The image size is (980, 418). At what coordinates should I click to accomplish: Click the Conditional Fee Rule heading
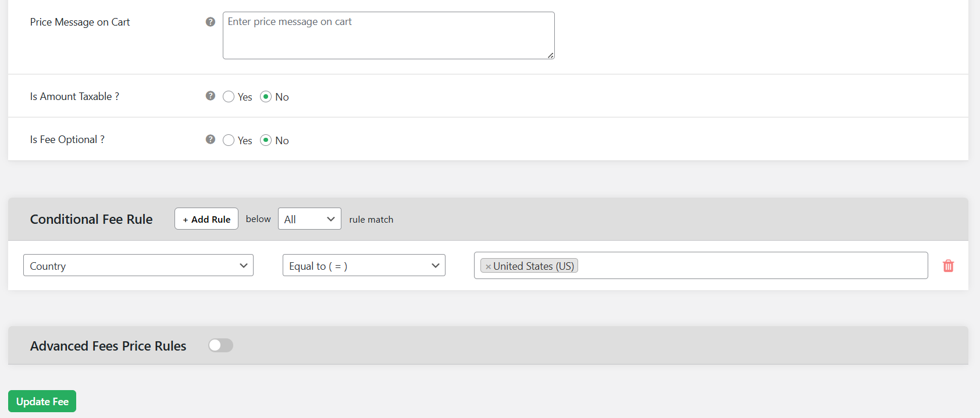point(91,219)
